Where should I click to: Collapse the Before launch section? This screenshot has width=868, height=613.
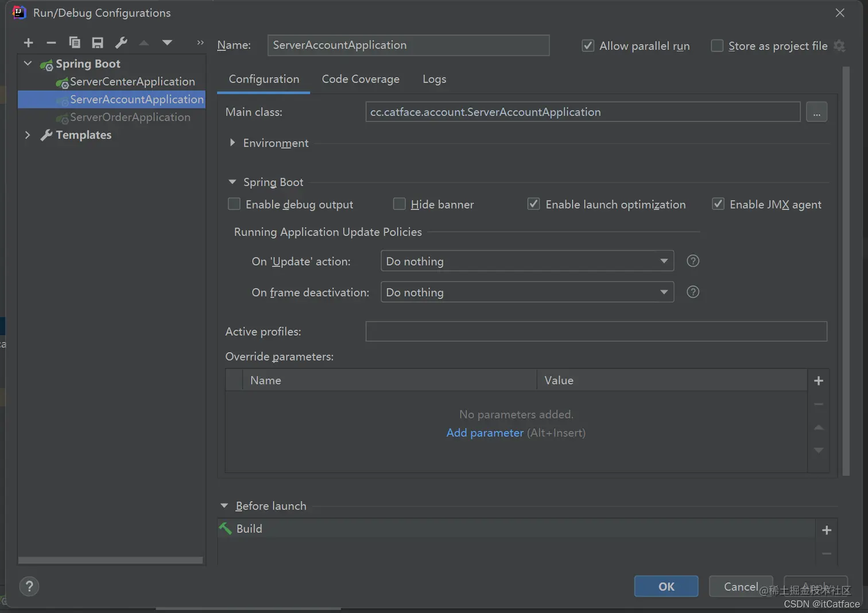pos(224,506)
